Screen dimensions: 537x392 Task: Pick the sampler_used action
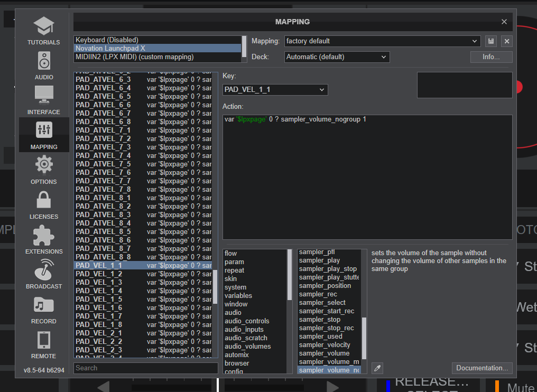click(x=329, y=336)
